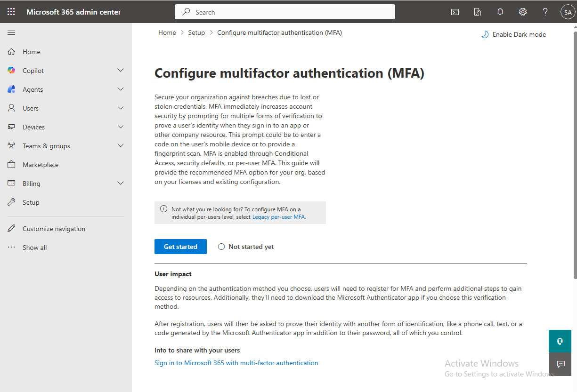
Task: Open the Legacy per-user MFA link
Action: point(279,217)
